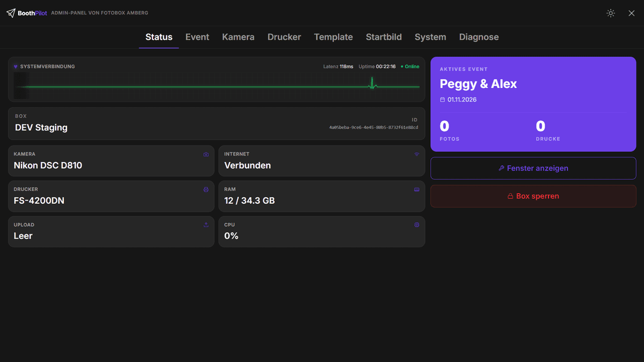The height and width of the screenshot is (362, 644).
Task: Click the upload arrow icon in Upload card
Action: 206,225
